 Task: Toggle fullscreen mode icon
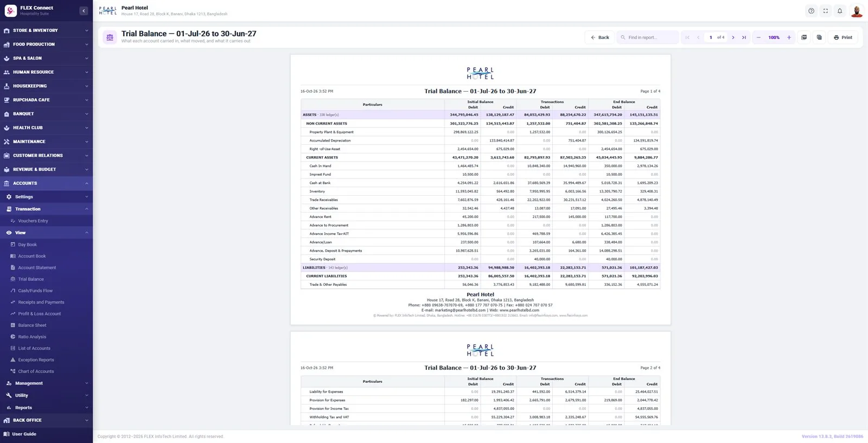pyautogui.click(x=826, y=11)
